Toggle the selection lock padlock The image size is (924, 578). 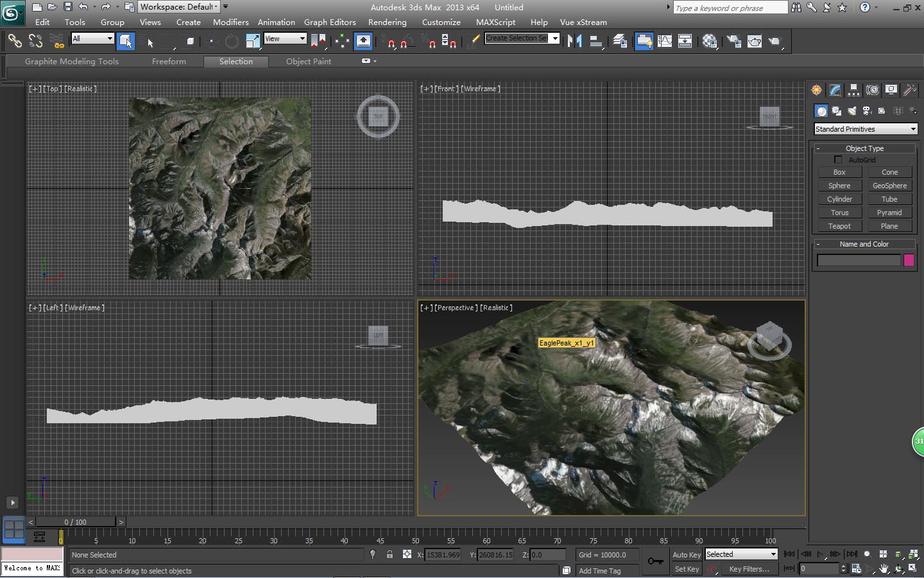pyautogui.click(x=389, y=554)
